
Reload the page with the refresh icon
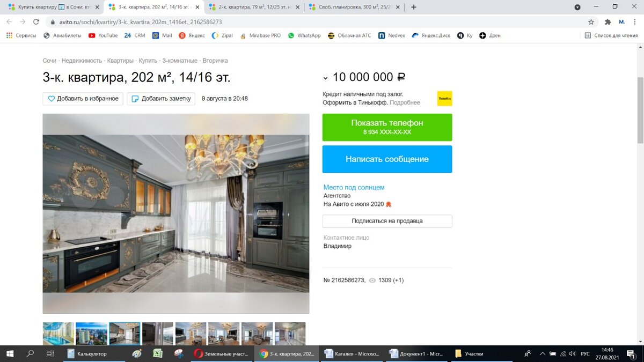click(36, 22)
